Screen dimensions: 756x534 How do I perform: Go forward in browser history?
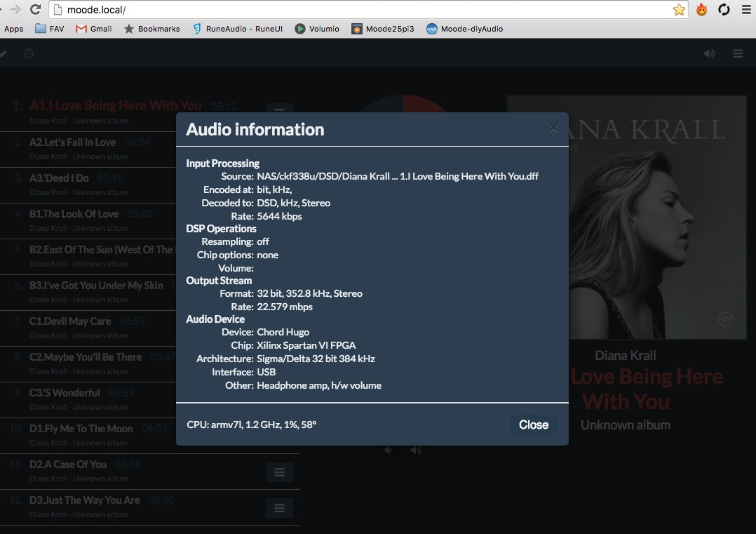tap(15, 9)
